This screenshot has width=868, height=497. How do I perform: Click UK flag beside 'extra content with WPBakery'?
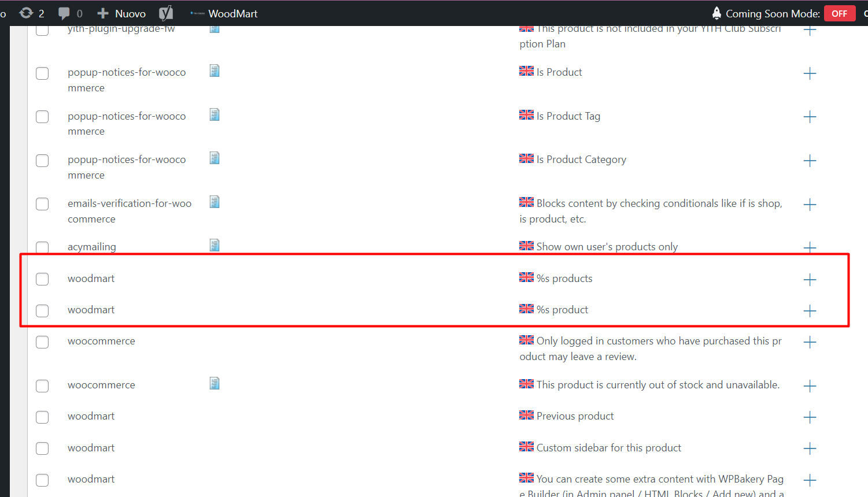[x=526, y=478]
